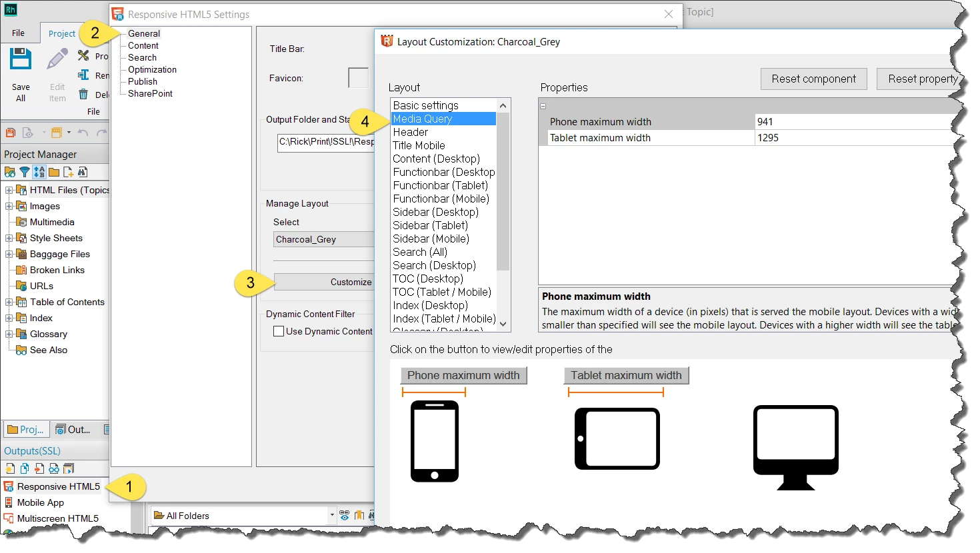Image resolution: width=980 pixels, height=553 pixels.
Task: Collapse the Properties grid section minus box
Action: click(x=543, y=106)
